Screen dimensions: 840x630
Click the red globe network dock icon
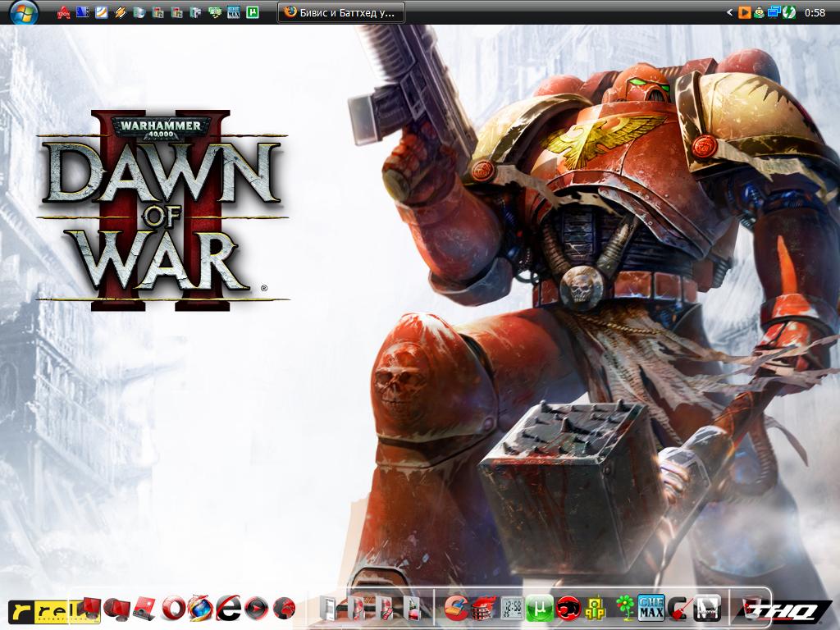284,609
